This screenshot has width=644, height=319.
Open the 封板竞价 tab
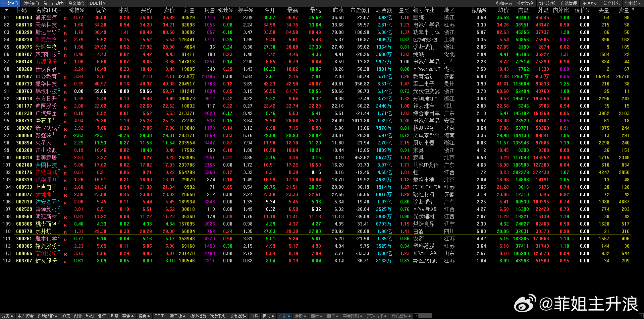(31, 3)
